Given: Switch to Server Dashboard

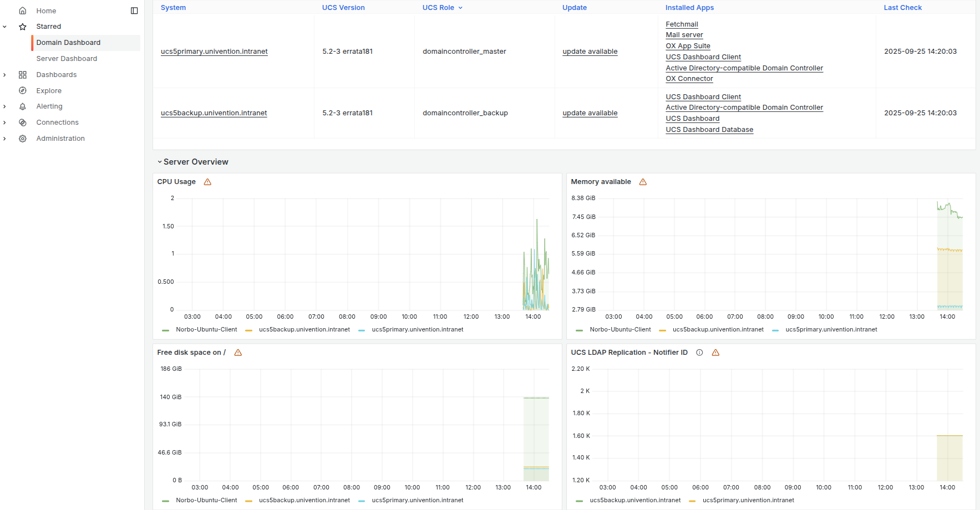Looking at the screenshot, I should coord(66,58).
